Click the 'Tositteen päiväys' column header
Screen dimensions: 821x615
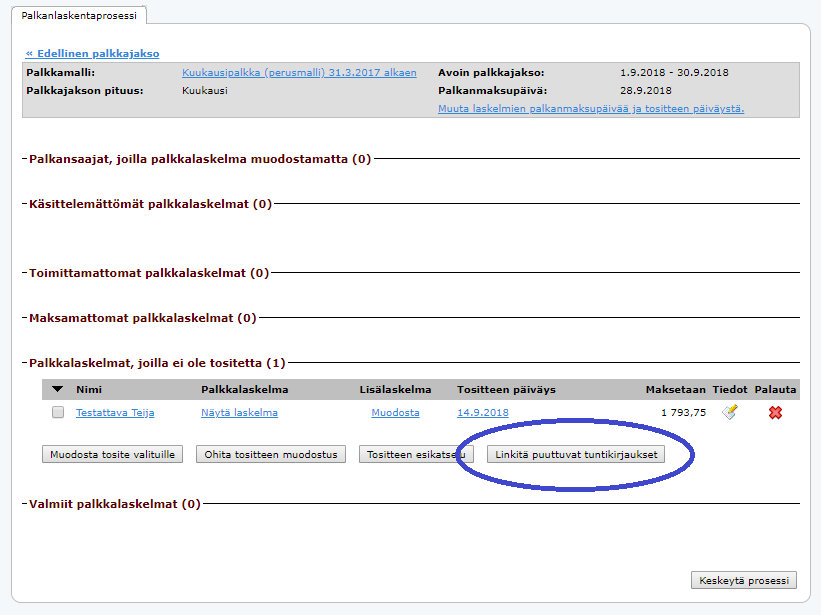[506, 389]
